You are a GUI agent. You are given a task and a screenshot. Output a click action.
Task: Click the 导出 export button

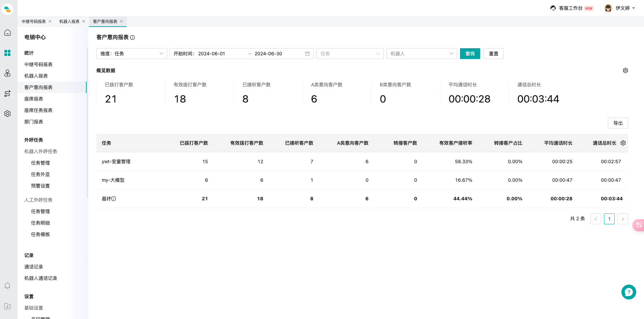tap(618, 123)
